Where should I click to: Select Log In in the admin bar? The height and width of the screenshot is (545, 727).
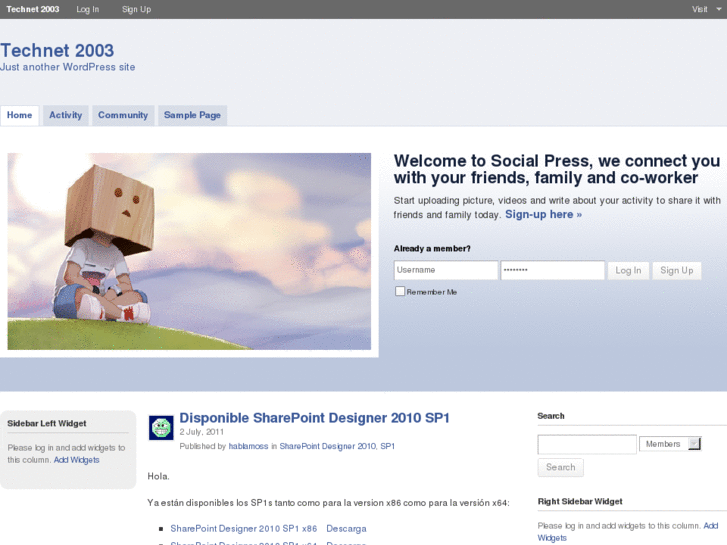click(88, 9)
